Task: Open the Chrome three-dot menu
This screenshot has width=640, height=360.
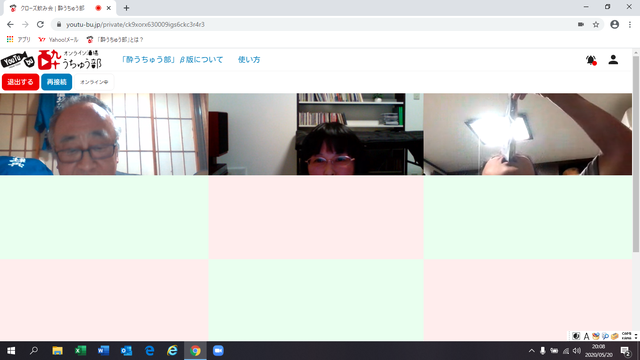Action: (x=630, y=24)
